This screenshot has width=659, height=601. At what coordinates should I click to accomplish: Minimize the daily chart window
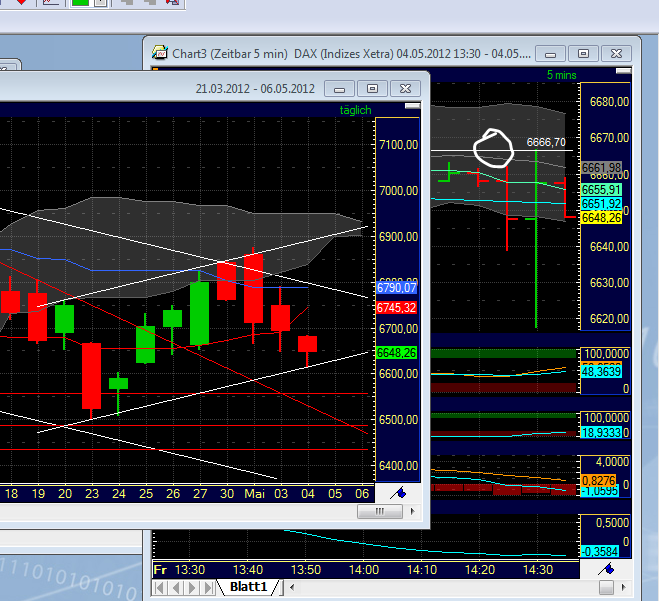click(340, 89)
